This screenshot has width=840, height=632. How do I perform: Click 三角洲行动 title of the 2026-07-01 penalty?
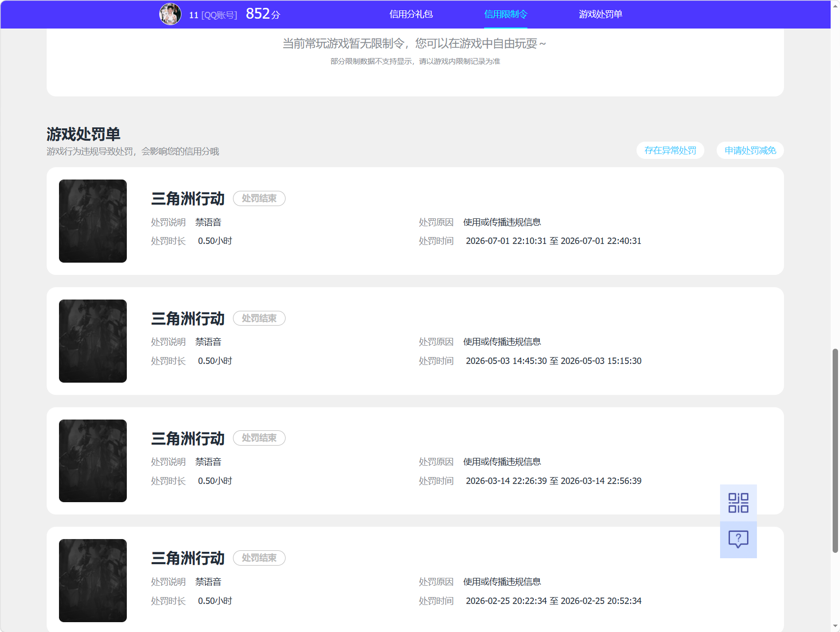(x=188, y=199)
